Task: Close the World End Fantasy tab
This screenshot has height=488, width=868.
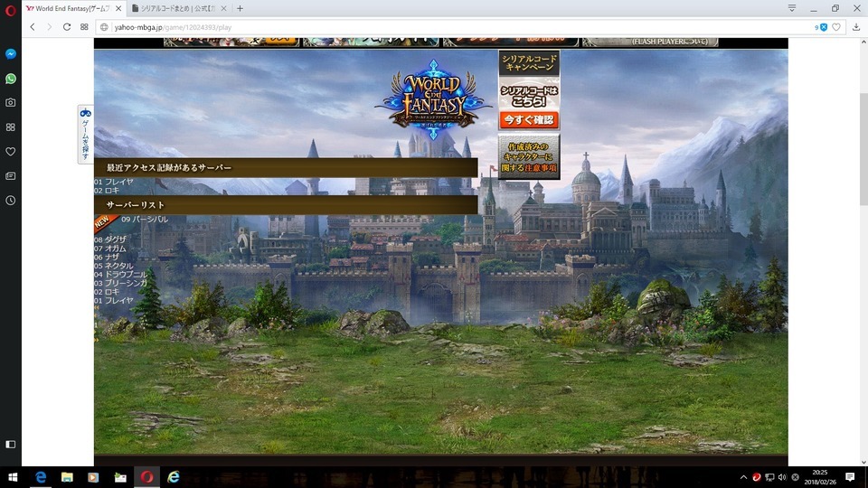Action: pos(118,8)
